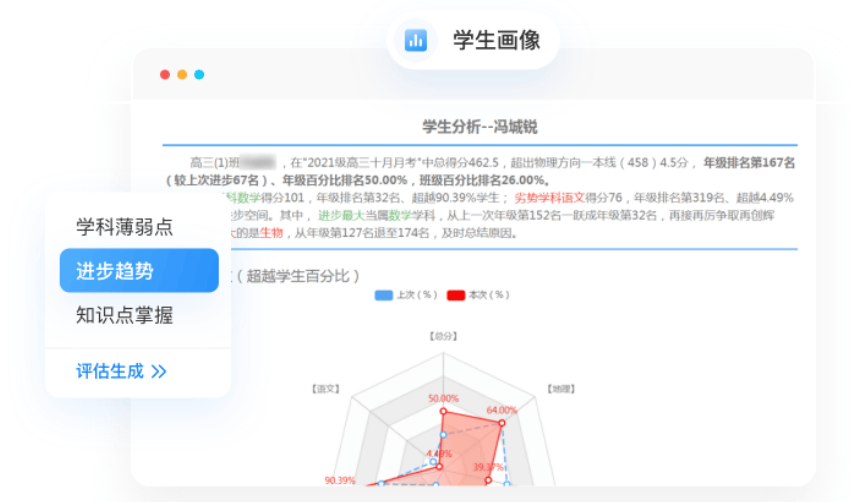Toggle the 本次(%) legend series
The image size is (852, 502).
(x=478, y=295)
